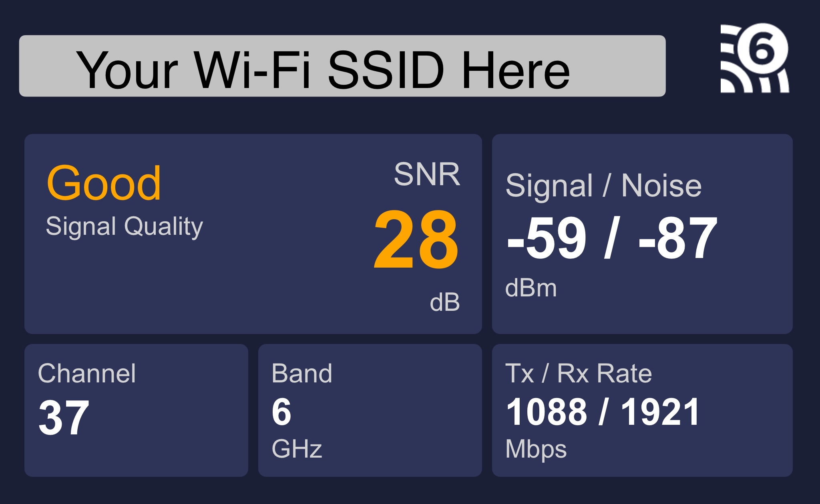Select the Wi-Fi SSID name field

342,66
